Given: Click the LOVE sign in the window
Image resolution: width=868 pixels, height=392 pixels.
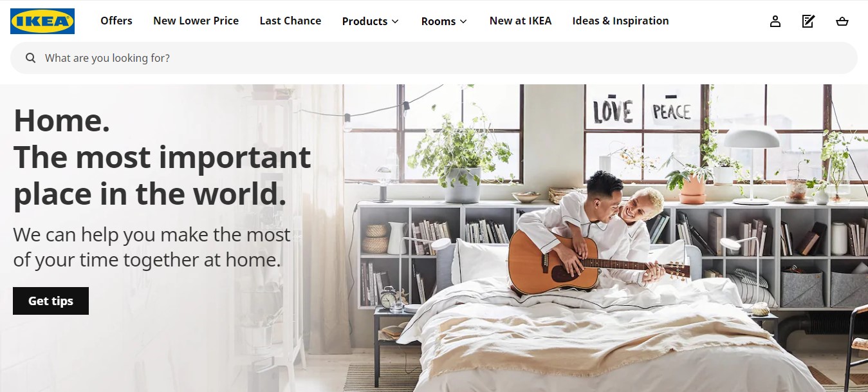Looking at the screenshot, I should (613, 111).
